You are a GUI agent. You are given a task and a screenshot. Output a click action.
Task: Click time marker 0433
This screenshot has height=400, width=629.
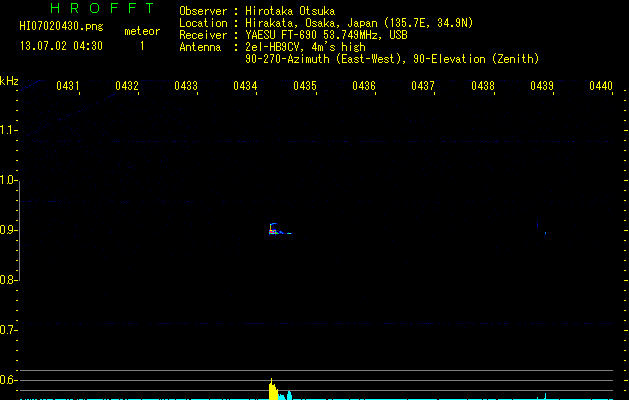click(186, 86)
